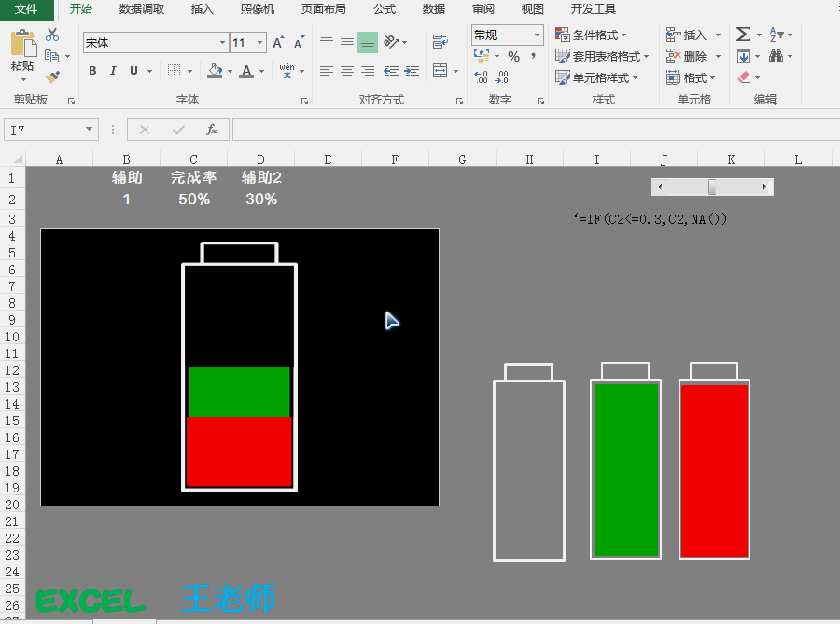Toggle bottom align (highlighted)
840x624 pixels.
(368, 42)
